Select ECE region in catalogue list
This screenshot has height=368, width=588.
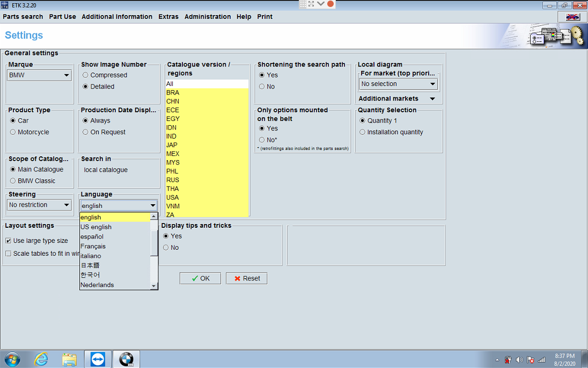click(207, 110)
